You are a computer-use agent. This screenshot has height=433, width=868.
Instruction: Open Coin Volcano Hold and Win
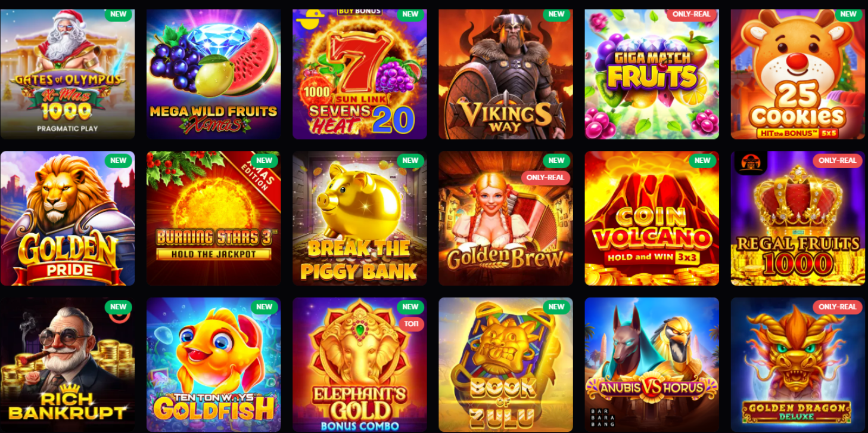[652, 218]
